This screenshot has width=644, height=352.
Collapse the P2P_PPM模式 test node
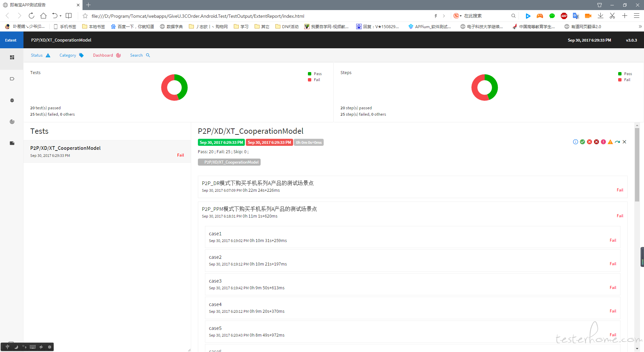259,209
